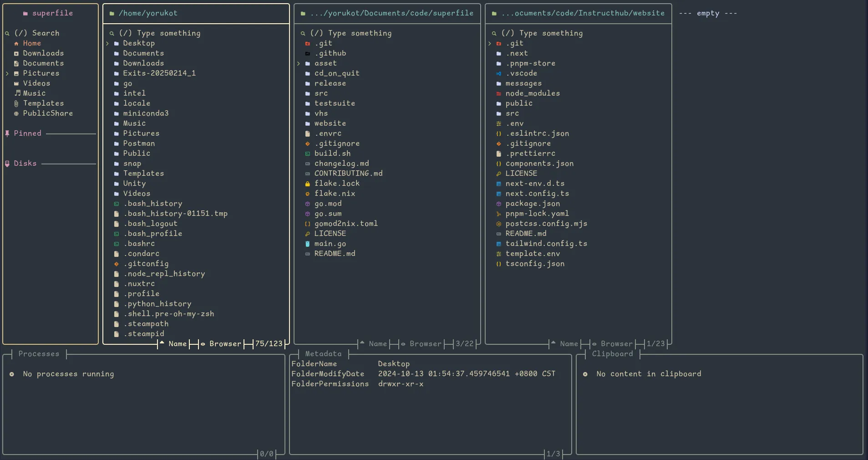868x460 pixels.
Task: Collapse the .git folder in website panel
Action: [489, 43]
